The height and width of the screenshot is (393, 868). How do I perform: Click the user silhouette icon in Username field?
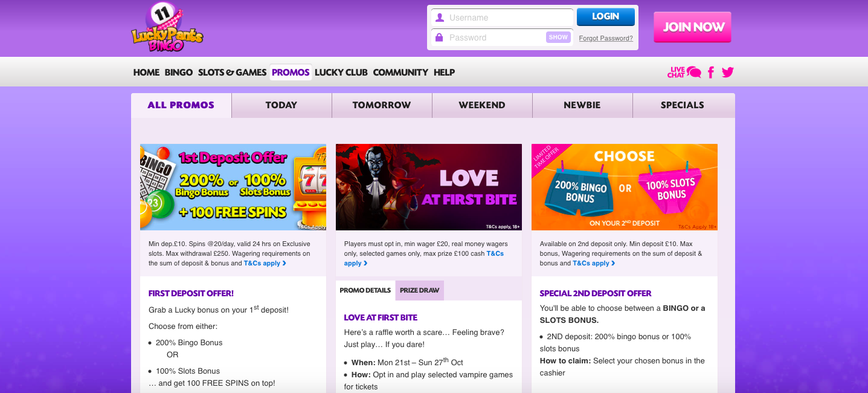[x=440, y=18]
